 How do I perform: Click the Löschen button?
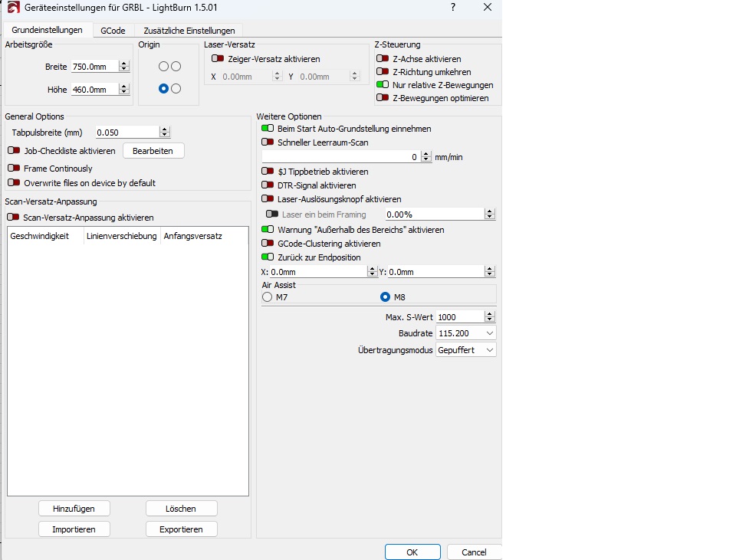point(181,509)
